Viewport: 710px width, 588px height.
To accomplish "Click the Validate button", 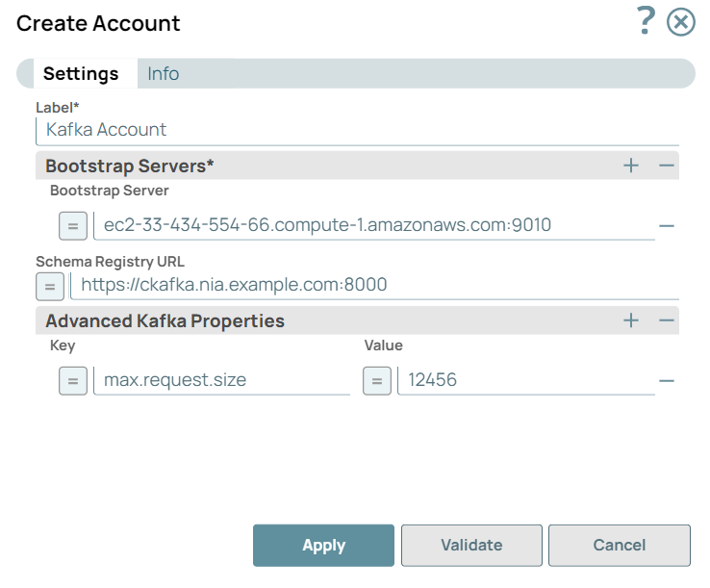I will [x=471, y=546].
